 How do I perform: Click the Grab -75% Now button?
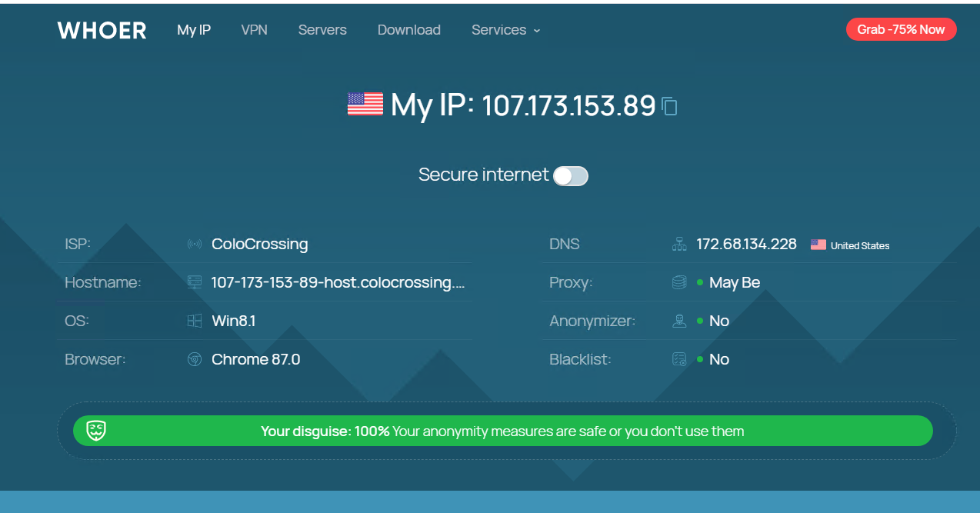[902, 29]
